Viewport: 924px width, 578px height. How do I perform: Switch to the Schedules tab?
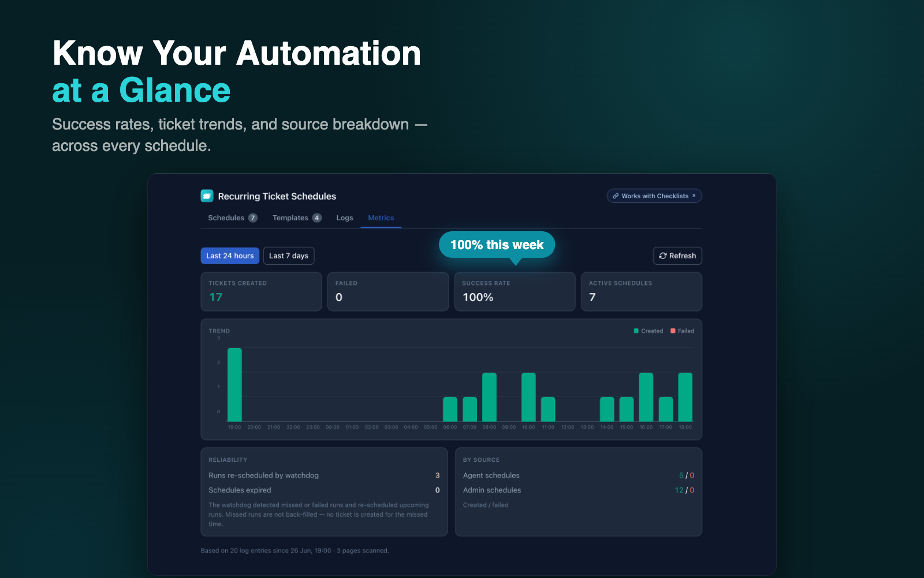click(233, 218)
